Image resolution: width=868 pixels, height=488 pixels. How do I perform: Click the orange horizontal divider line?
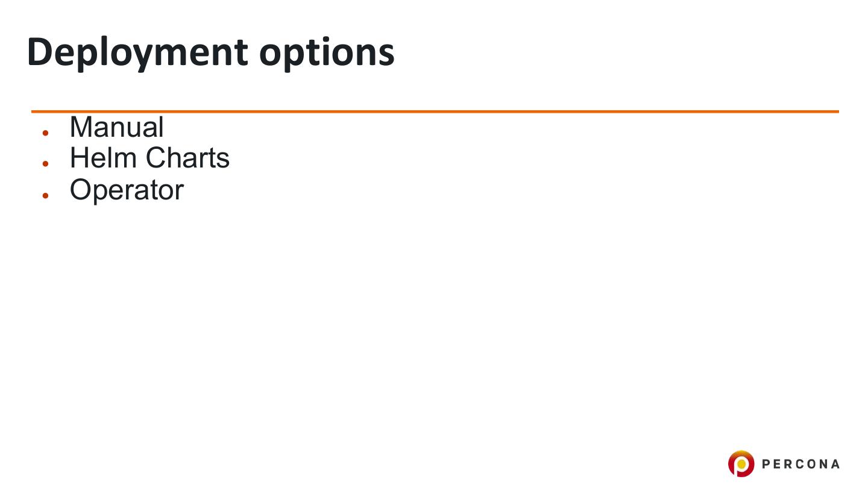point(434,111)
